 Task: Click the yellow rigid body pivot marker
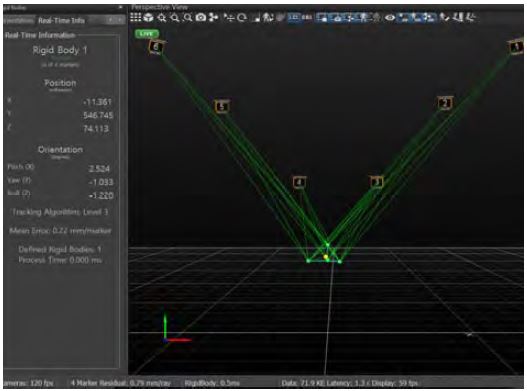(x=326, y=257)
